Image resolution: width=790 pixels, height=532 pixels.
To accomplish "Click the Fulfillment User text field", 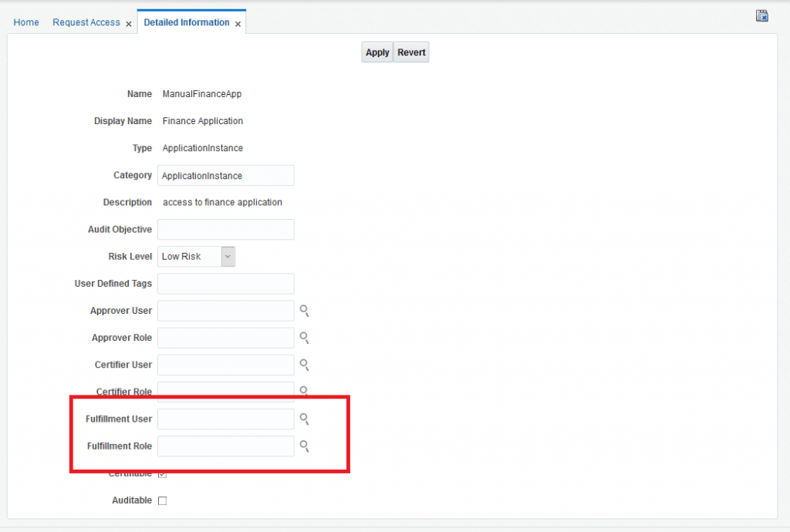I will point(225,419).
